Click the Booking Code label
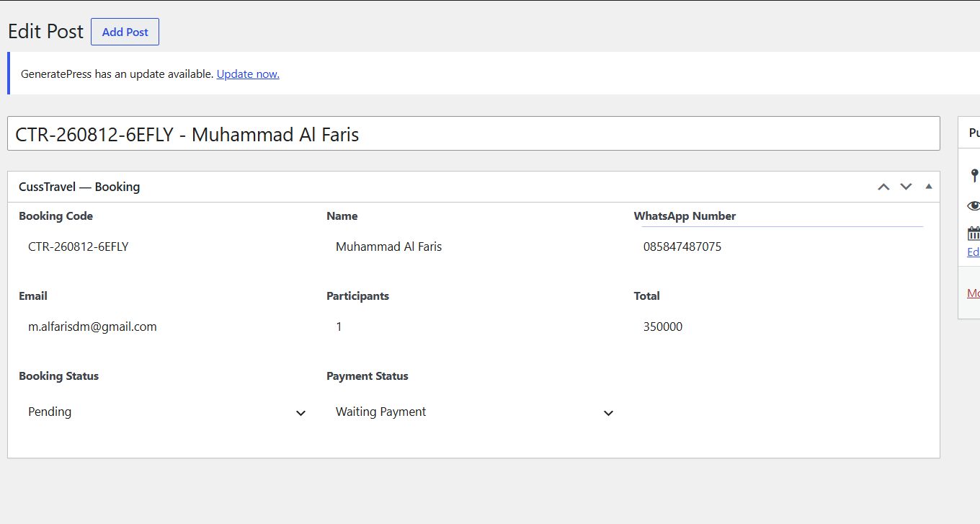Image resolution: width=980 pixels, height=524 pixels. (55, 216)
